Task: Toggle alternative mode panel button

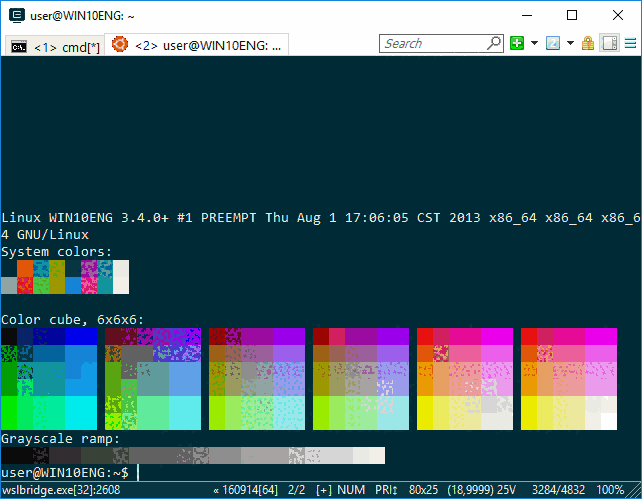Action: (609, 43)
